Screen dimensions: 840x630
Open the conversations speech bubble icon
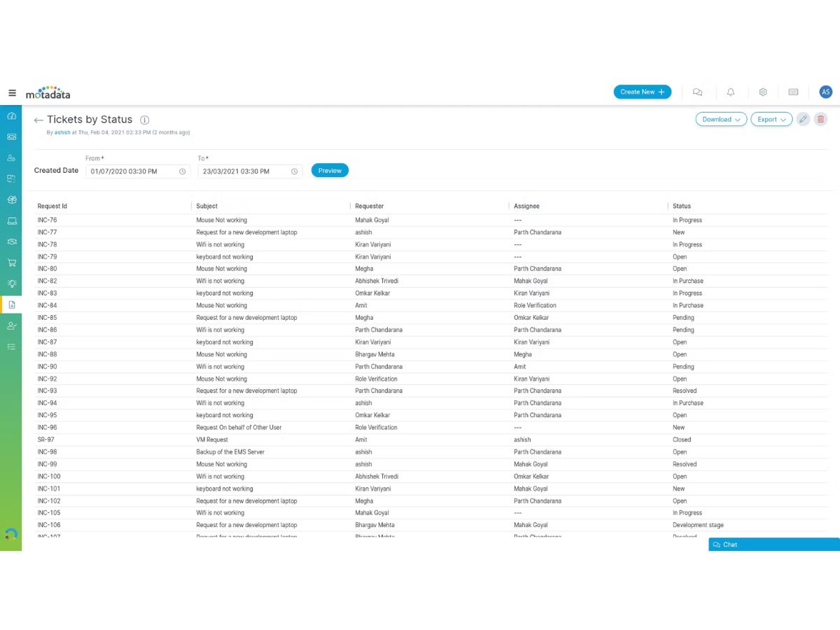697,92
